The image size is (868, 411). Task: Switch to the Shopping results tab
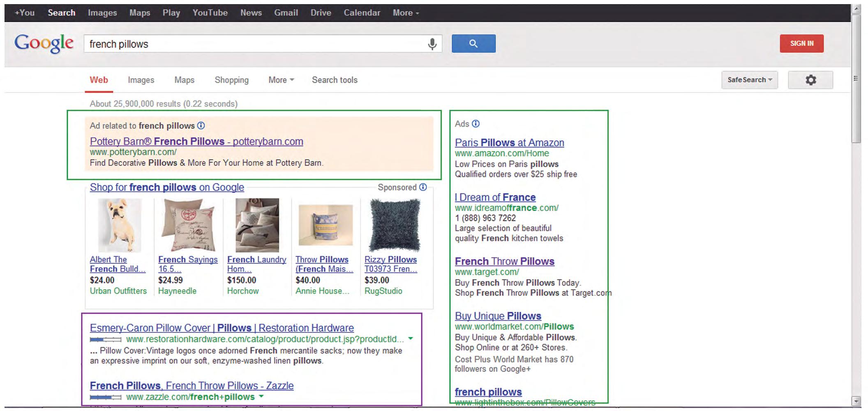click(x=231, y=80)
